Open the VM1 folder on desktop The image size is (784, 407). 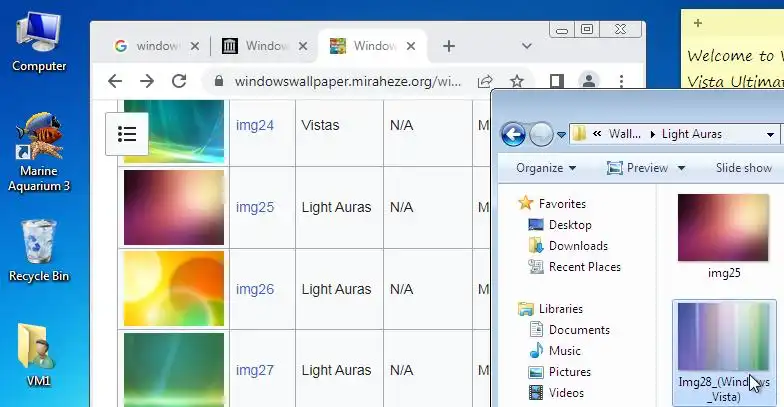pyautogui.click(x=39, y=356)
